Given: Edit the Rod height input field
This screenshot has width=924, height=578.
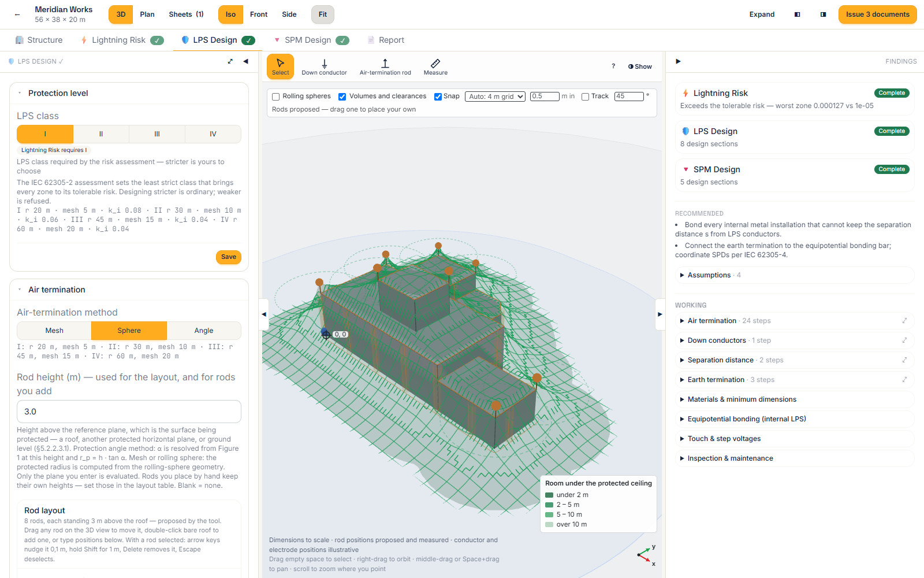Looking at the screenshot, I should click(x=129, y=412).
